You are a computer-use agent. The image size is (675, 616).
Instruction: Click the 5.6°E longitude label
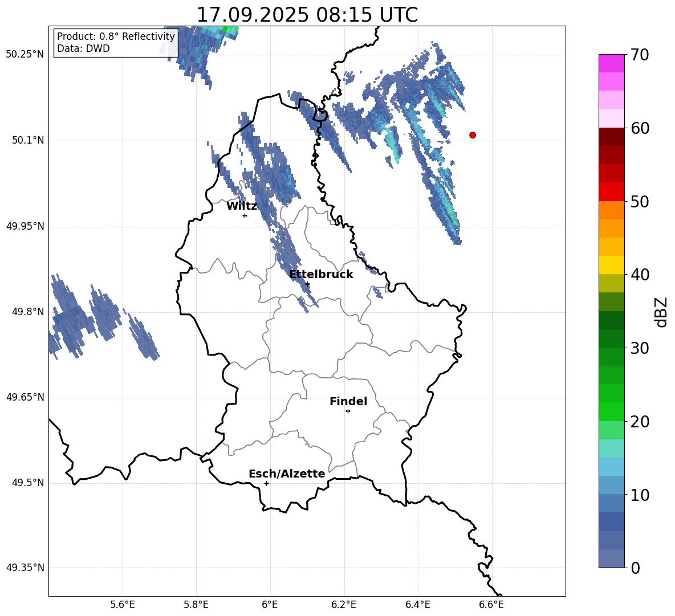click(x=123, y=605)
